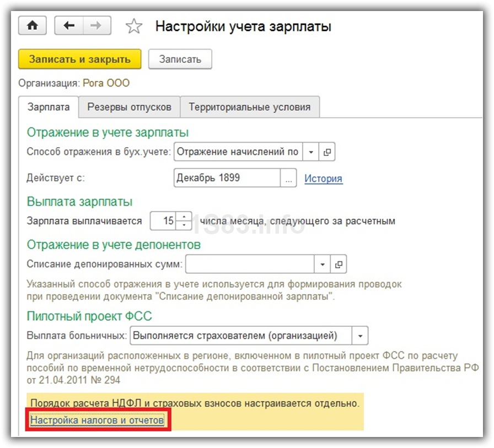Open the Территориальные условия tab
Screen dimensions: 494x448
pyautogui.click(x=250, y=107)
